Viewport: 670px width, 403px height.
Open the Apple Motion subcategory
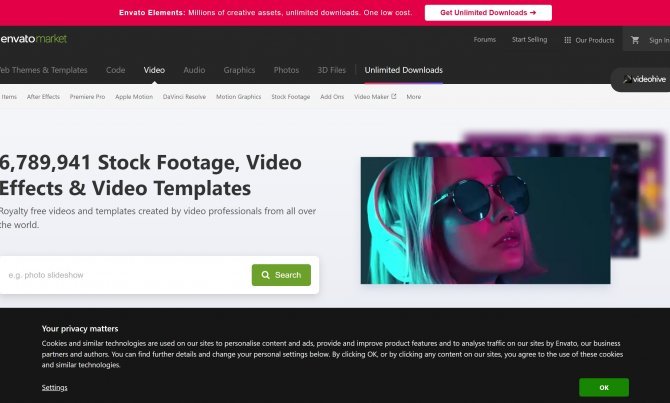(134, 97)
